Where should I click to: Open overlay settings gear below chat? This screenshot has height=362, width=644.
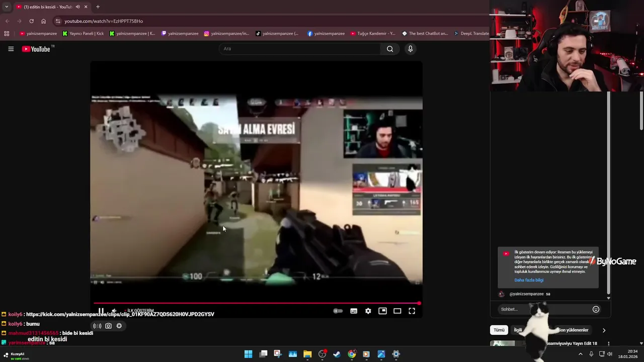click(119, 326)
